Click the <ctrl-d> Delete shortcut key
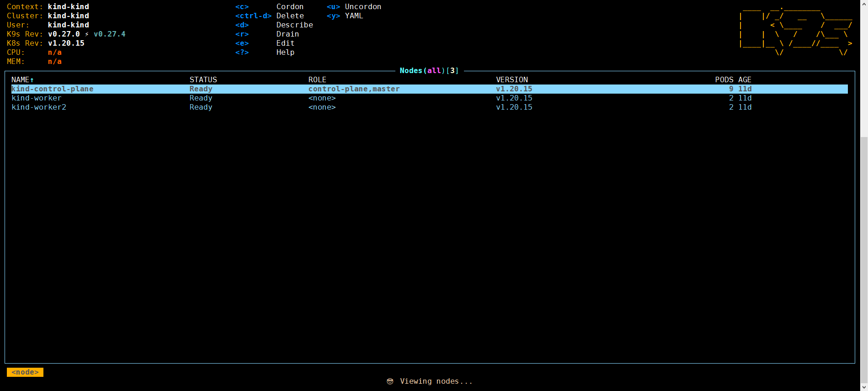This screenshot has width=868, height=391. (253, 16)
